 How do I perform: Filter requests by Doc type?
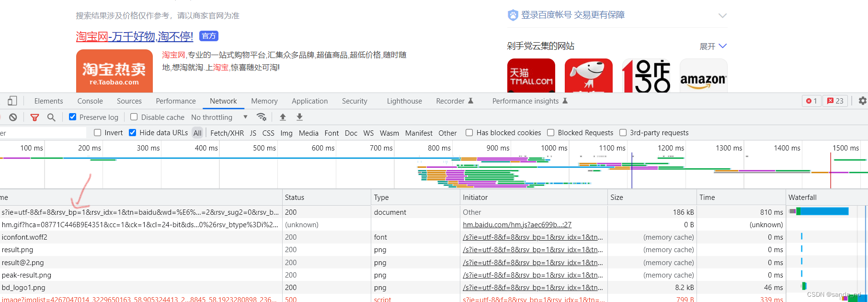(351, 133)
